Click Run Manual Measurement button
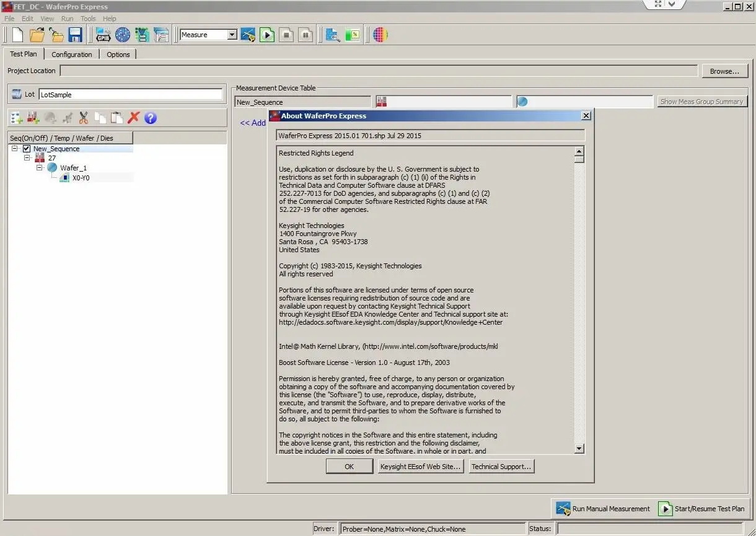This screenshot has height=536, width=756. point(602,509)
